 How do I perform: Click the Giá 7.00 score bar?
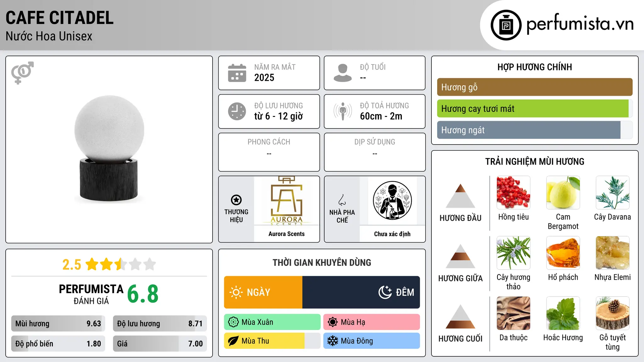160,344
